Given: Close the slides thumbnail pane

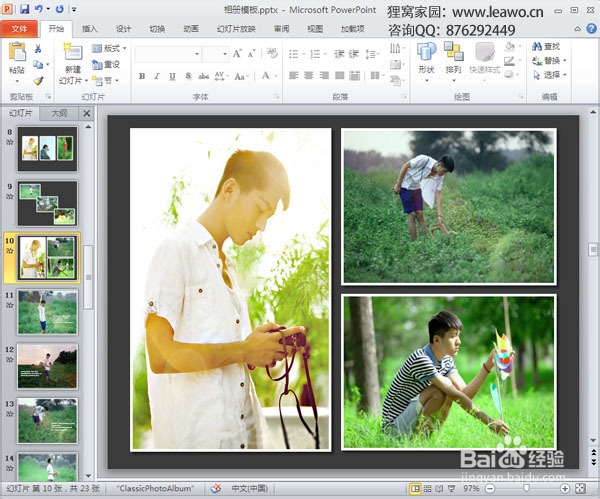Looking at the screenshot, I should pyautogui.click(x=87, y=113).
